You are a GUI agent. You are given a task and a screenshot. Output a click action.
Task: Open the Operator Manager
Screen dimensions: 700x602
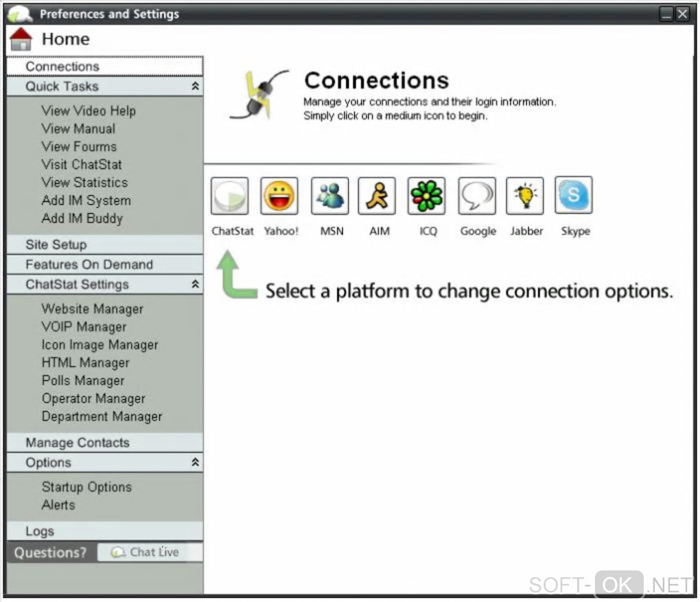point(94,398)
